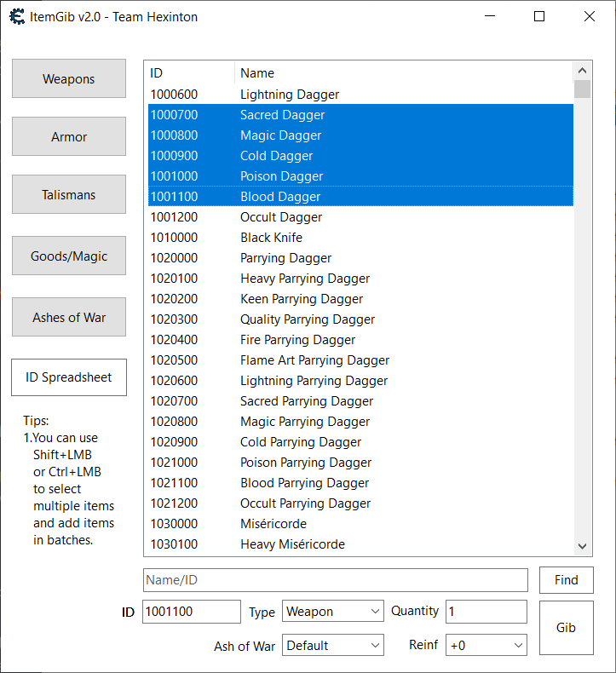Sort by the Name column header

coord(404,73)
